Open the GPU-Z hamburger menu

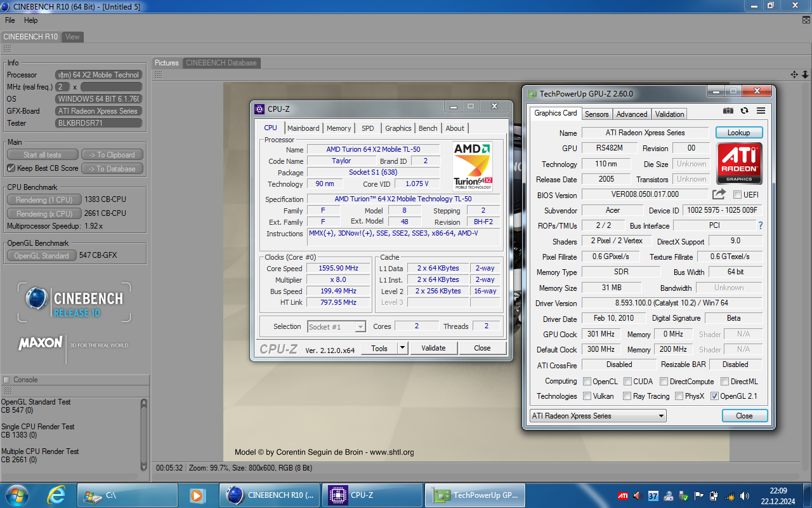coord(761,110)
